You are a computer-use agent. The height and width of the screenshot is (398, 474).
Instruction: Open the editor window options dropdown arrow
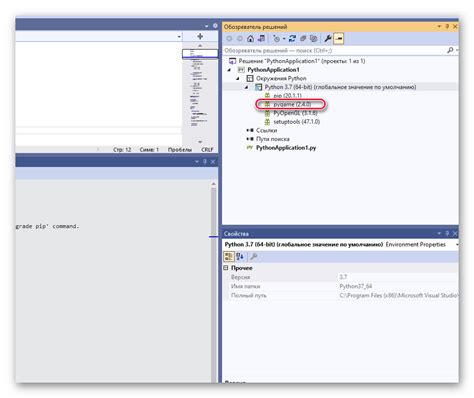click(207, 26)
